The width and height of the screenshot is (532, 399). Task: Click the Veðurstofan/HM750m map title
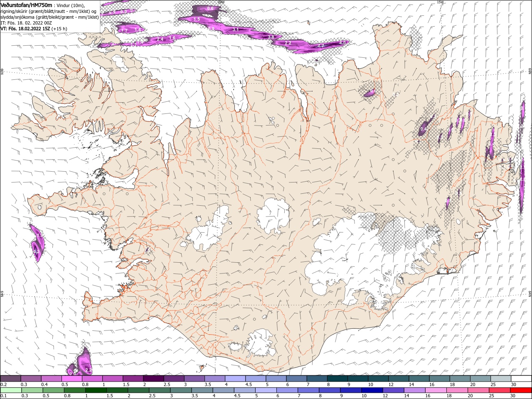26,5
